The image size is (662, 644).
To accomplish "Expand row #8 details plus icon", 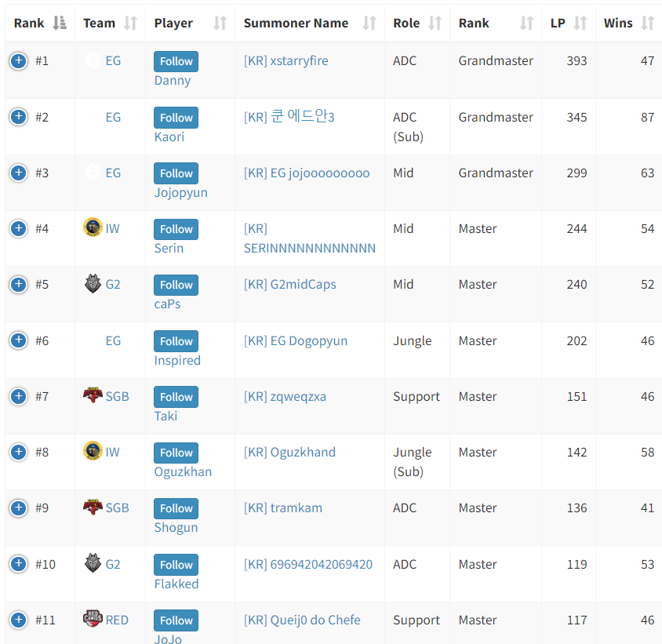I will coord(19,452).
